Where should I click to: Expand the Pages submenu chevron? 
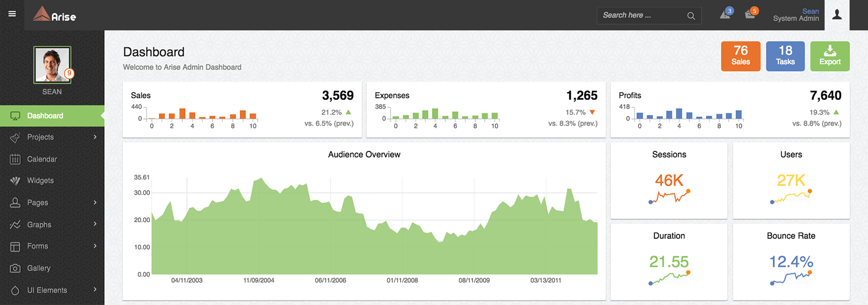click(95, 202)
